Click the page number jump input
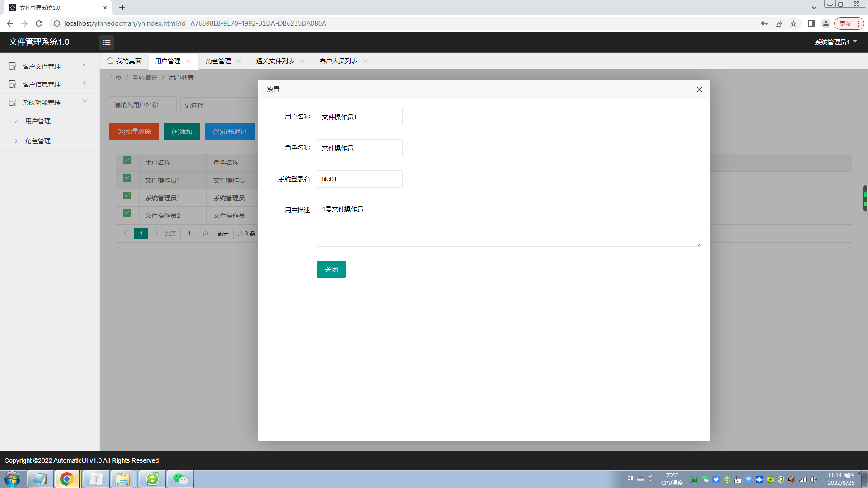868x488 pixels. (189, 234)
